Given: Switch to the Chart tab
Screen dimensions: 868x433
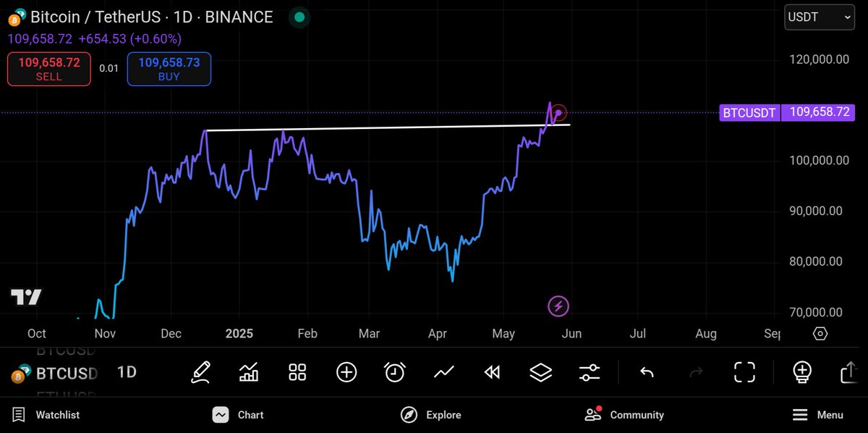Looking at the screenshot, I should (x=238, y=415).
